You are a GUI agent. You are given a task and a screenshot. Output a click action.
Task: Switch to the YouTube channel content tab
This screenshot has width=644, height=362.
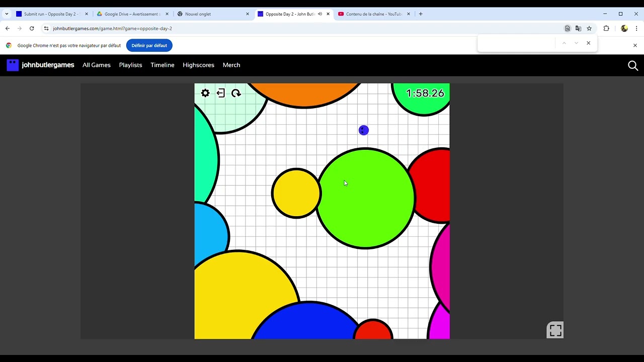(x=374, y=14)
